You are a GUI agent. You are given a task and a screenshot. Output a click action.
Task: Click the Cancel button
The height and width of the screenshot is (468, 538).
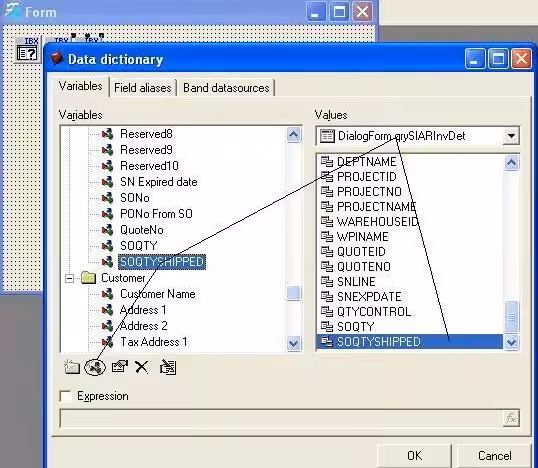click(494, 456)
